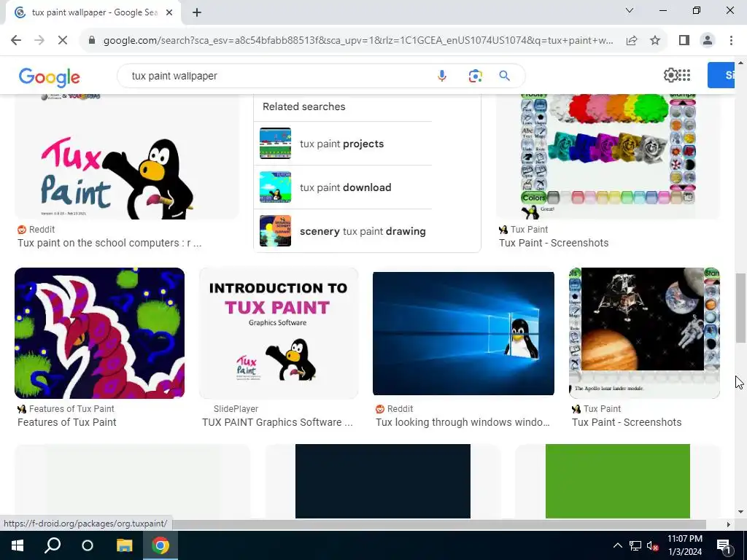Open Tux Paint - Screenshots link under lunar lander

click(x=627, y=422)
